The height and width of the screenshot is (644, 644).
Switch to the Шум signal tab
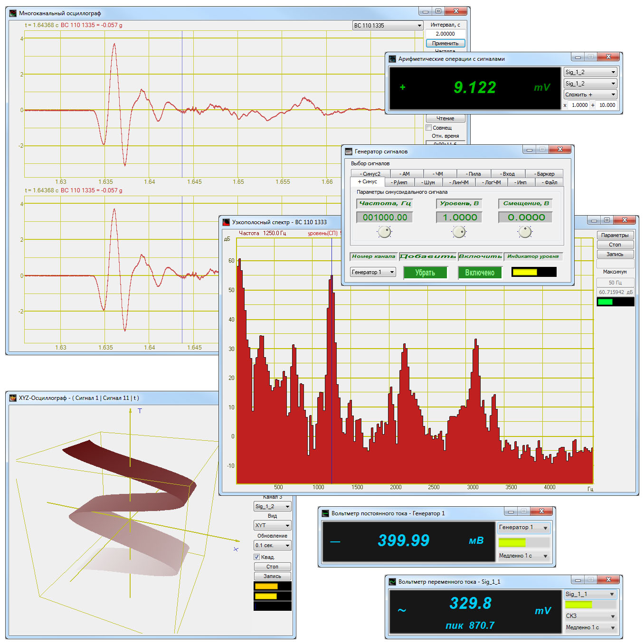(x=428, y=182)
